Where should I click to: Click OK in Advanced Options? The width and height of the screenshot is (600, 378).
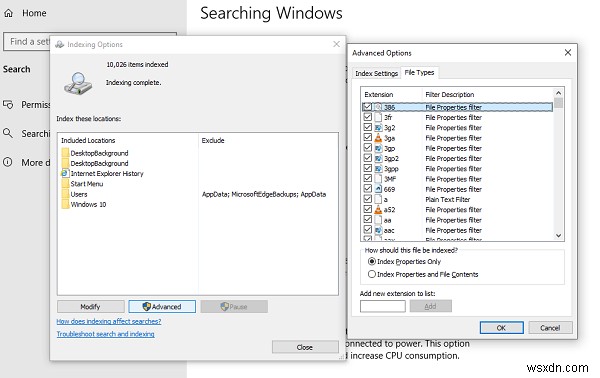[x=501, y=327]
